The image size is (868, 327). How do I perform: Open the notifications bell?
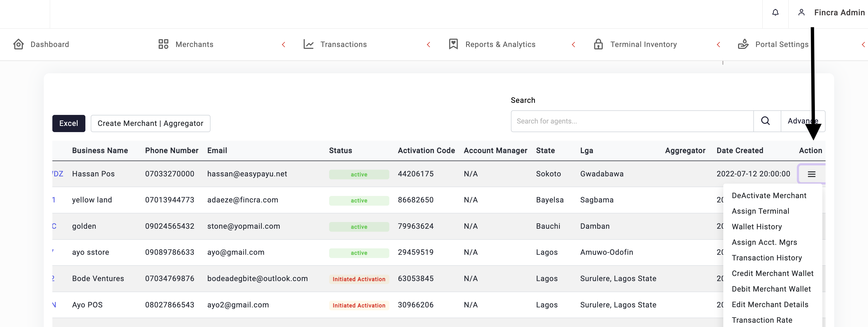(x=775, y=13)
